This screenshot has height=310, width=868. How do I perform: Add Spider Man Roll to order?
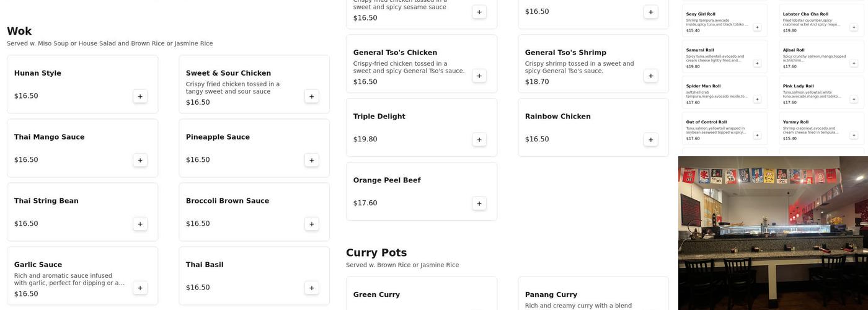[x=757, y=99]
